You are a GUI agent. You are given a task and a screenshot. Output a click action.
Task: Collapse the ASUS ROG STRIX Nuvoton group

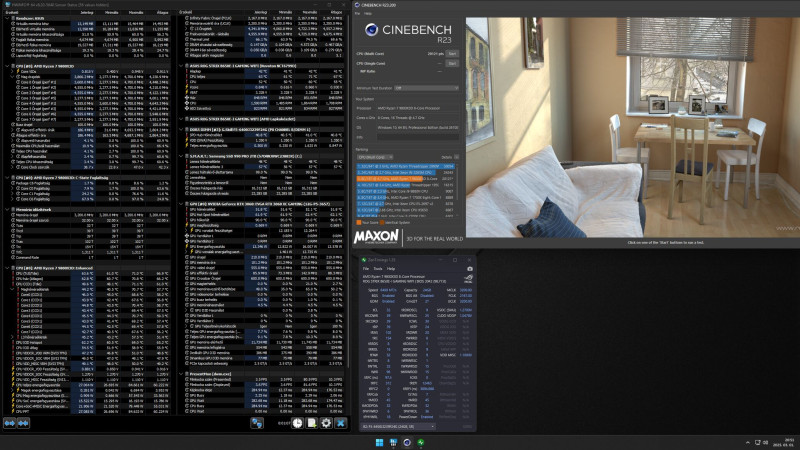click(x=181, y=66)
